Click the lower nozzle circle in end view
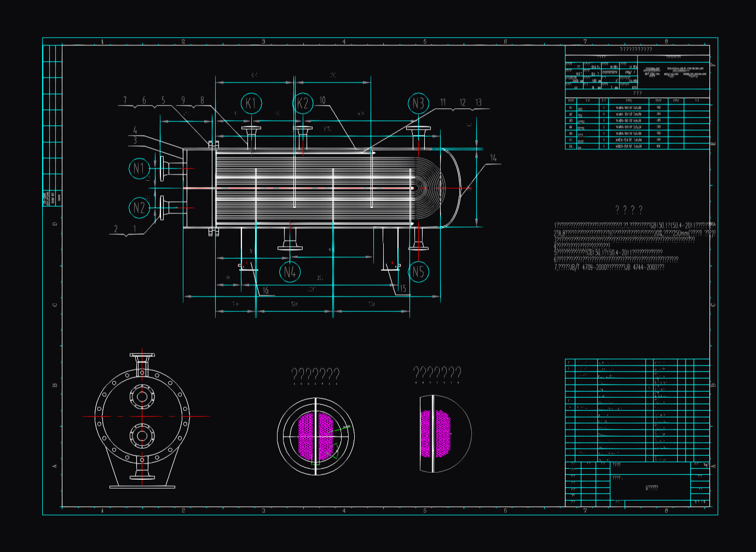 [x=142, y=436]
